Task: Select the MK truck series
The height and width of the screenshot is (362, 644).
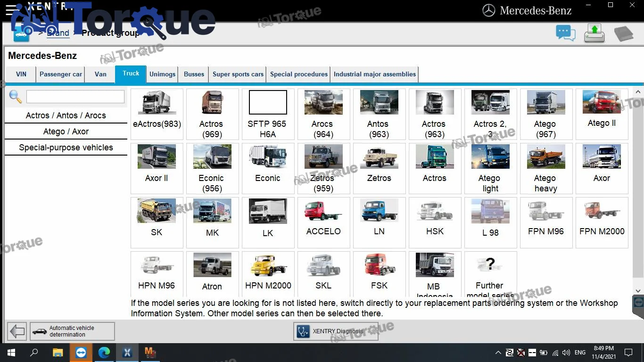Action: (x=213, y=222)
